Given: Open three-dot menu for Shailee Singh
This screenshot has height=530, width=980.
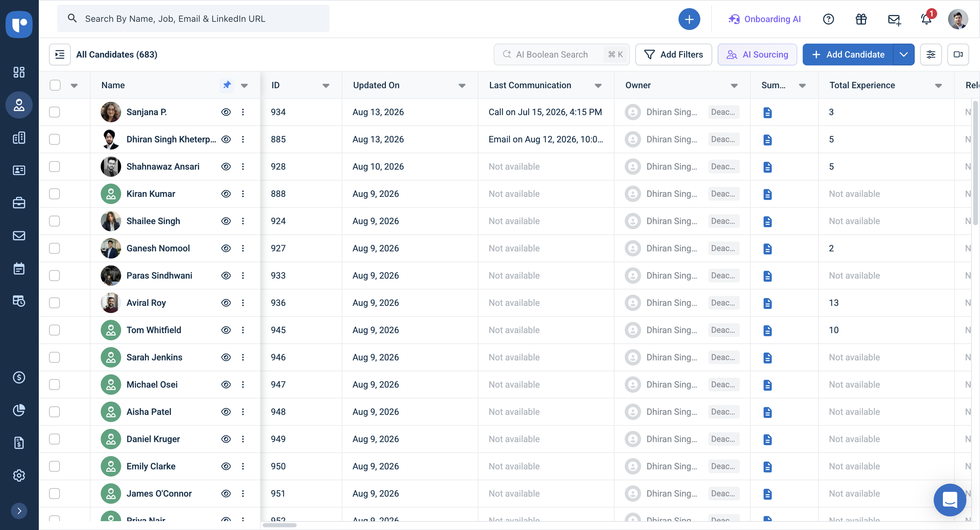Looking at the screenshot, I should click(243, 221).
